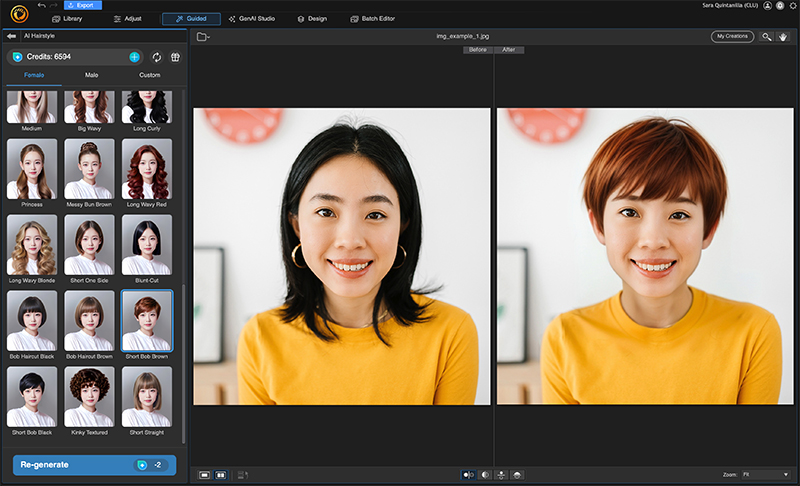This screenshot has width=800, height=486.
Task: Click the back arrow beside AI Hairstyle
Action: click(11, 36)
